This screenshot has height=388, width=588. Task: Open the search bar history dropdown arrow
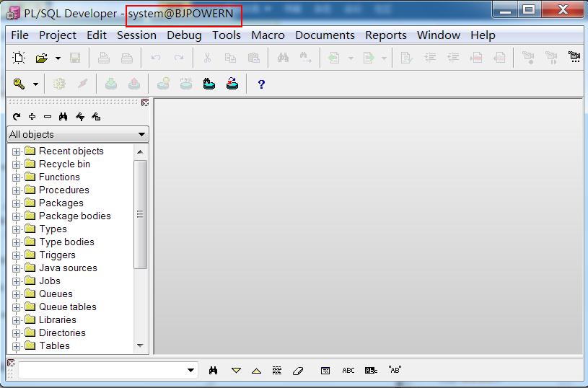191,371
